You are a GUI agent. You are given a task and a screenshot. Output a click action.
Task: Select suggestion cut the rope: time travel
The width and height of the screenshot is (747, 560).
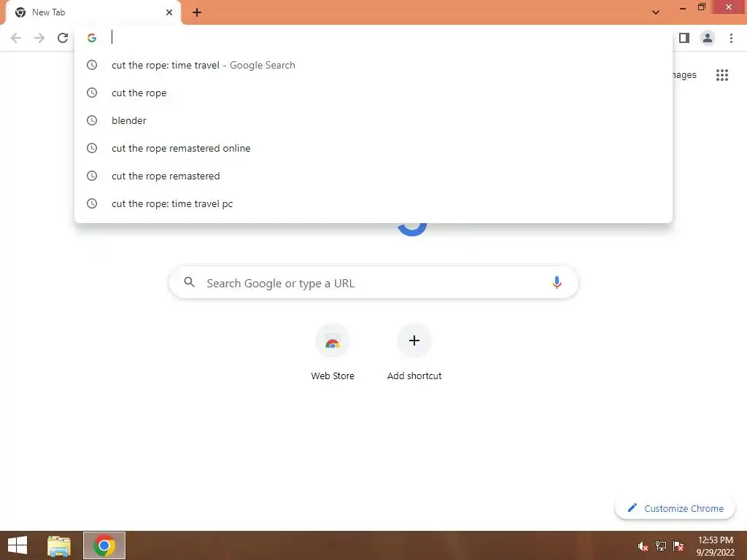pyautogui.click(x=373, y=65)
